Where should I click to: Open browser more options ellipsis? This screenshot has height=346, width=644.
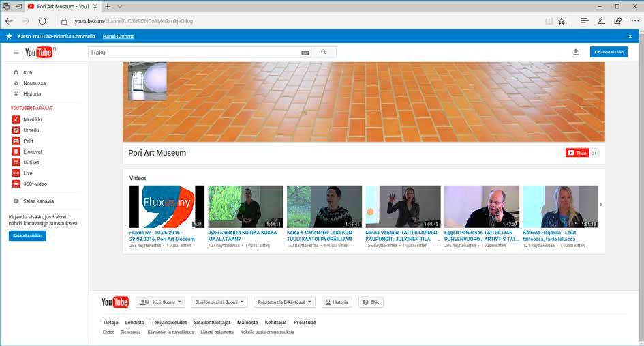[x=634, y=21]
